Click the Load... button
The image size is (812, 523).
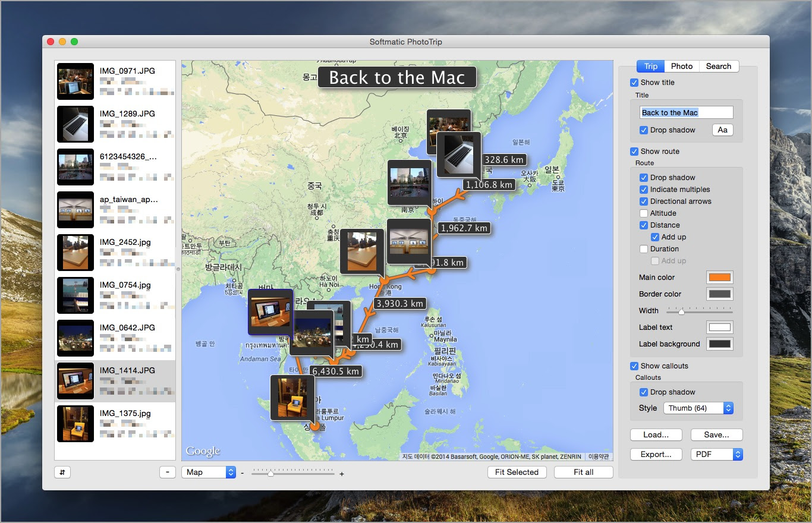point(656,435)
